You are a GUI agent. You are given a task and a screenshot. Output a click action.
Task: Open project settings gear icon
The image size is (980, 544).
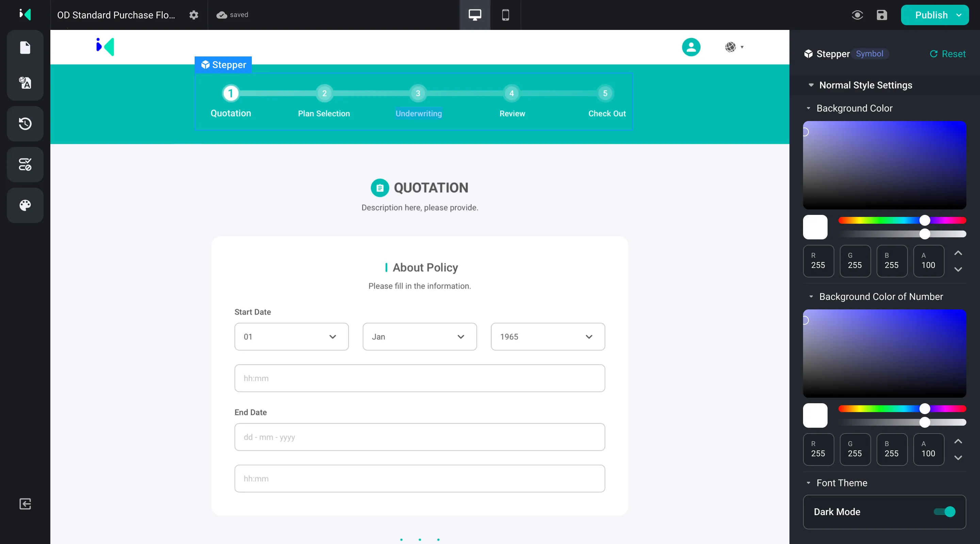click(x=194, y=15)
